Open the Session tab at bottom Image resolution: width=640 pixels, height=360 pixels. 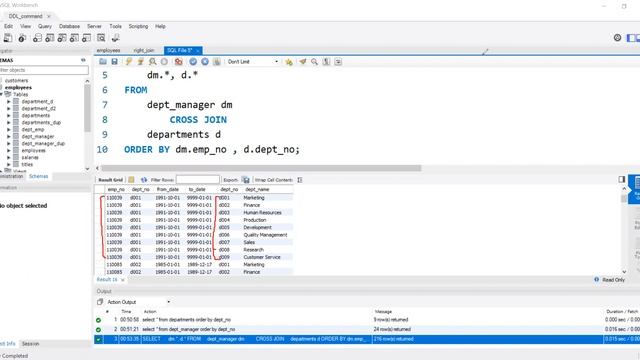(30, 344)
